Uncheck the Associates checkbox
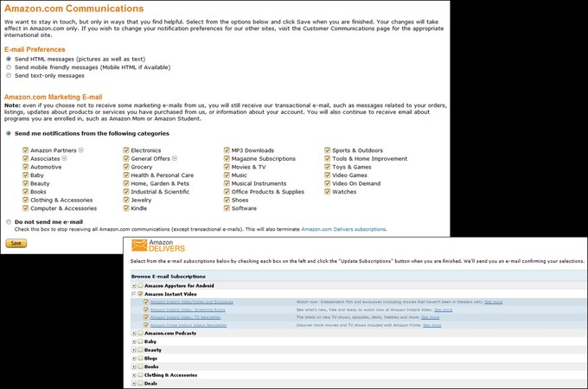This screenshot has height=389, width=588. (25, 158)
